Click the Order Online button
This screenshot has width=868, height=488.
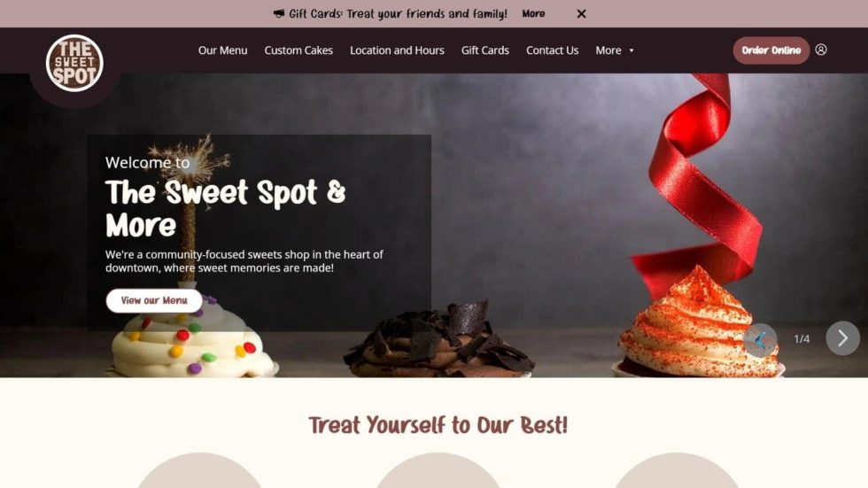click(771, 50)
